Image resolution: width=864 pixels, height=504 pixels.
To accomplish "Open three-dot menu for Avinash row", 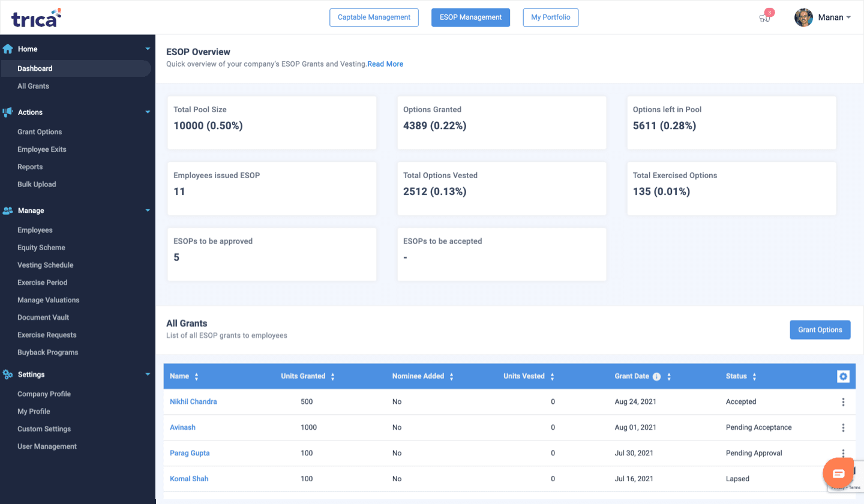I will (x=843, y=428).
